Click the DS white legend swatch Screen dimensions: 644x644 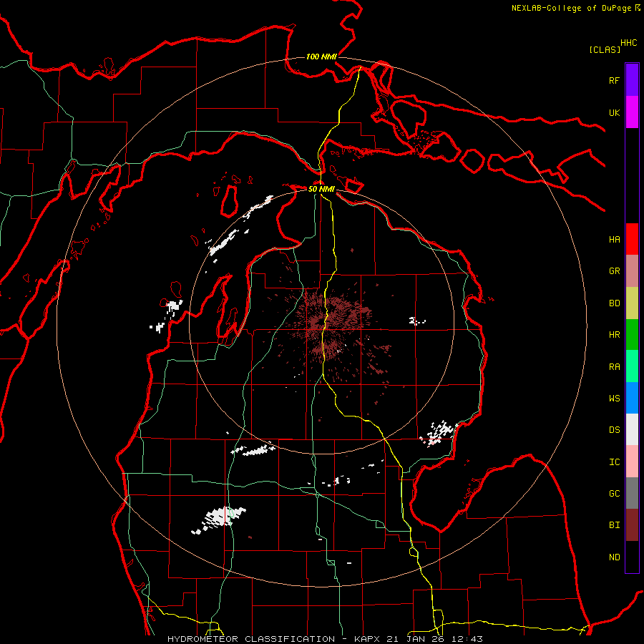[632, 429]
